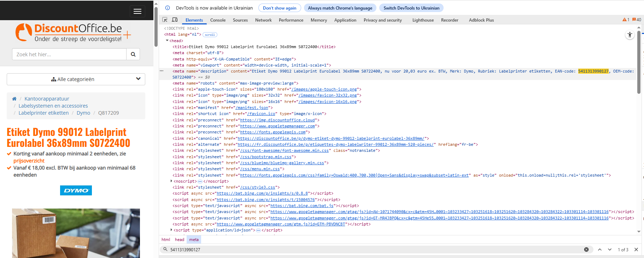
Task: Click the DiscountOffice.be logo
Action: [x=73, y=33]
